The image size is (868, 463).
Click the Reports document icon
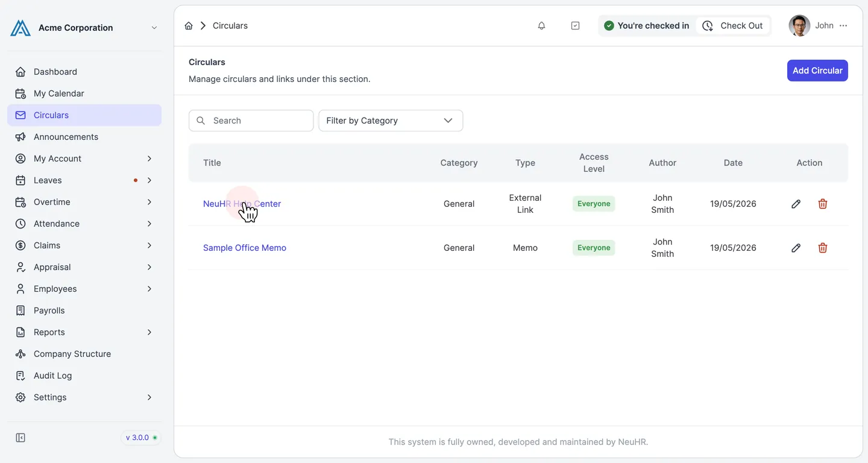coord(20,332)
